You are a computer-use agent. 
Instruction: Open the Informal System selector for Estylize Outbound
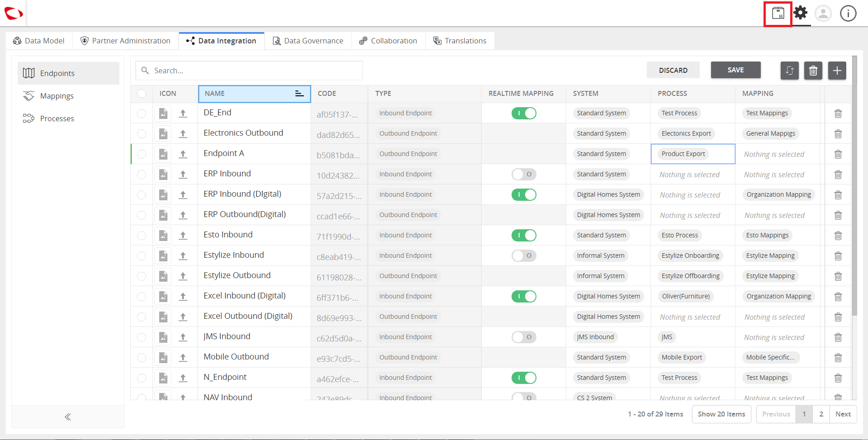[601, 276]
